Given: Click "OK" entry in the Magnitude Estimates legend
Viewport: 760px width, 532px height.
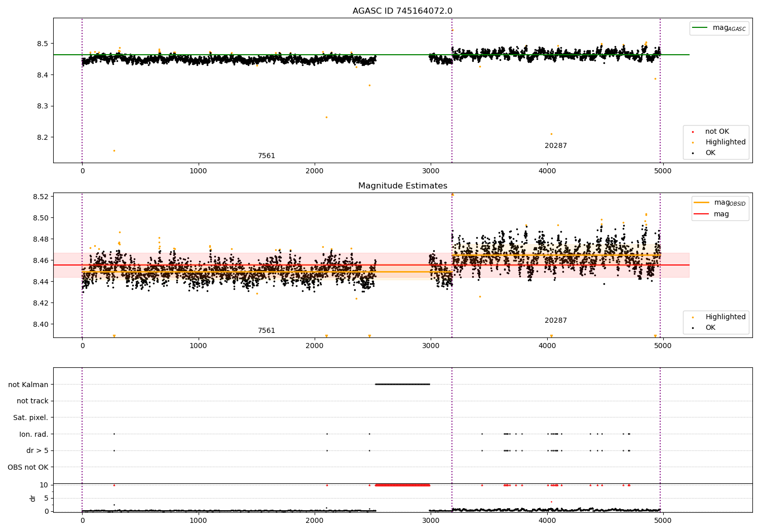Looking at the screenshot, I should point(710,328).
